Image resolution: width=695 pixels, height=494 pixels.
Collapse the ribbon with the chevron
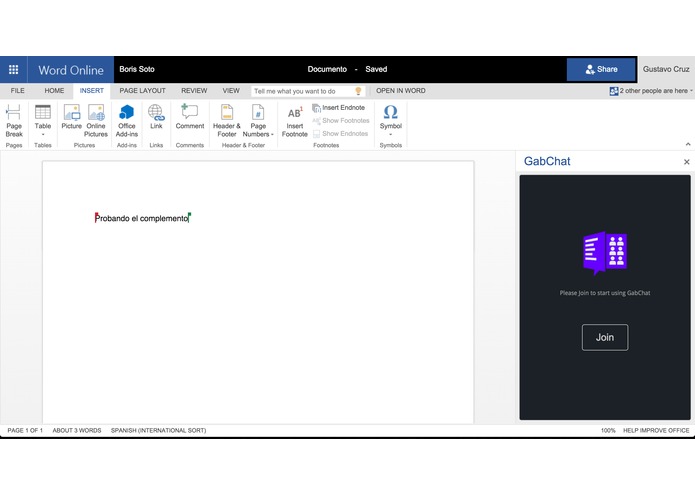[688, 144]
